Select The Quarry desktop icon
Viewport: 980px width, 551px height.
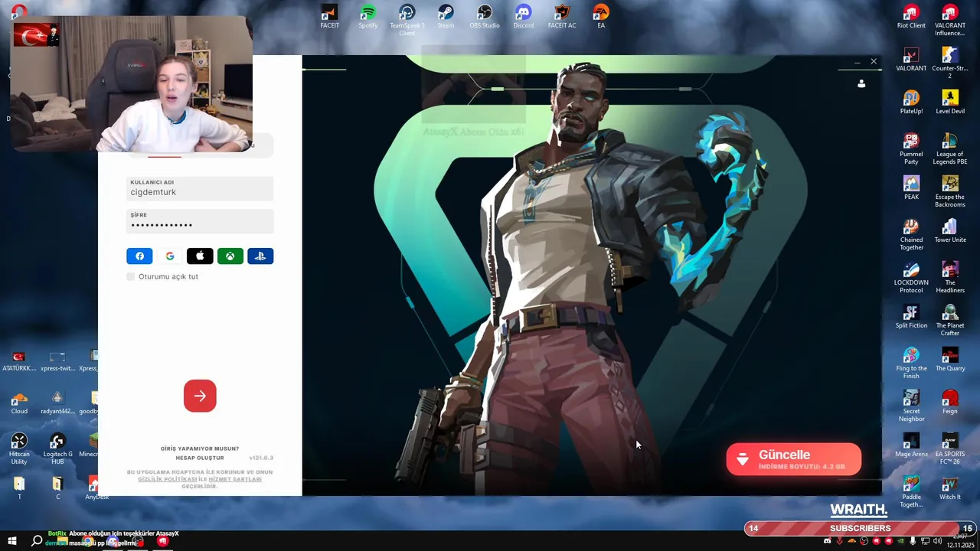click(x=950, y=360)
